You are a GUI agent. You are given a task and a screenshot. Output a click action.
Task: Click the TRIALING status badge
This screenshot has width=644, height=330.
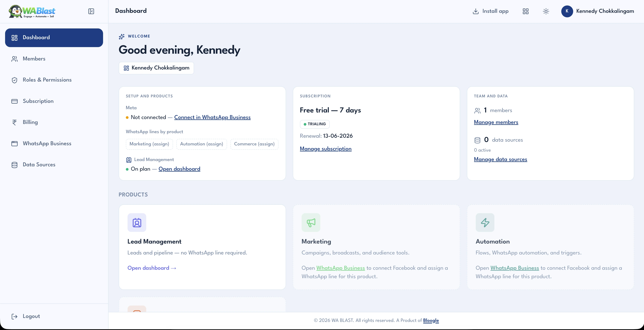[314, 124]
